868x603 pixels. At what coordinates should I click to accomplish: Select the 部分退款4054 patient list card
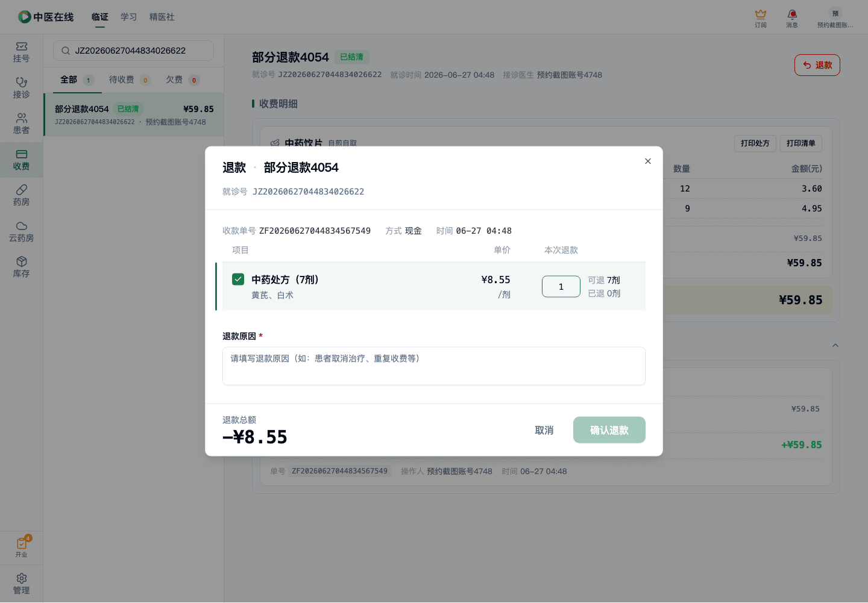(x=134, y=114)
